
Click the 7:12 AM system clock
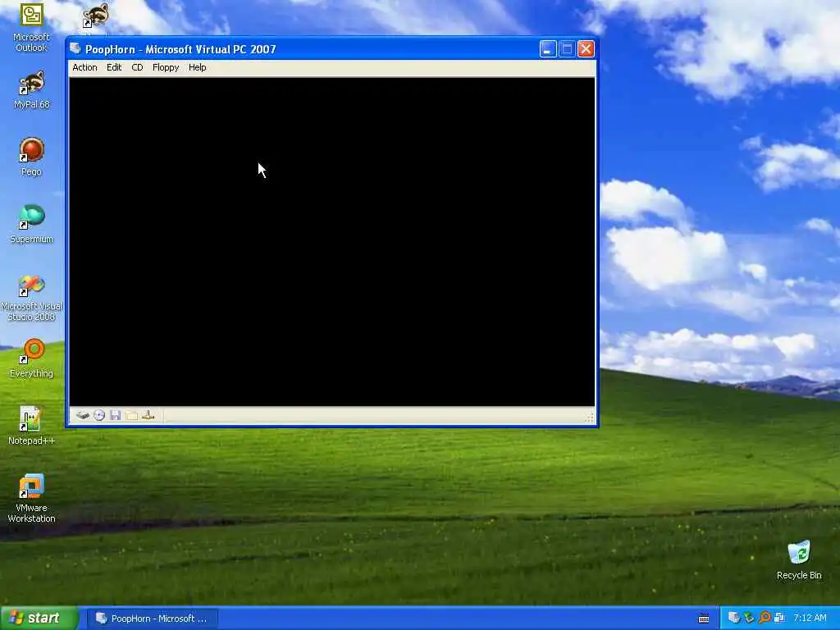pos(810,619)
